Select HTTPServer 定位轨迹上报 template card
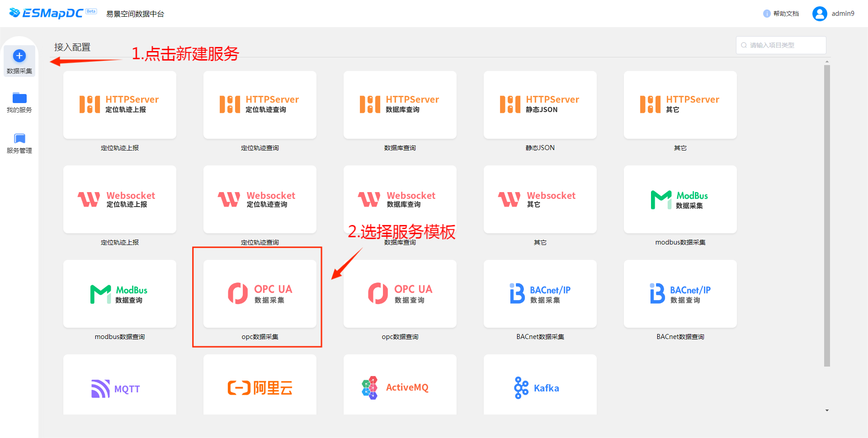The height and width of the screenshot is (438, 868). point(120,105)
